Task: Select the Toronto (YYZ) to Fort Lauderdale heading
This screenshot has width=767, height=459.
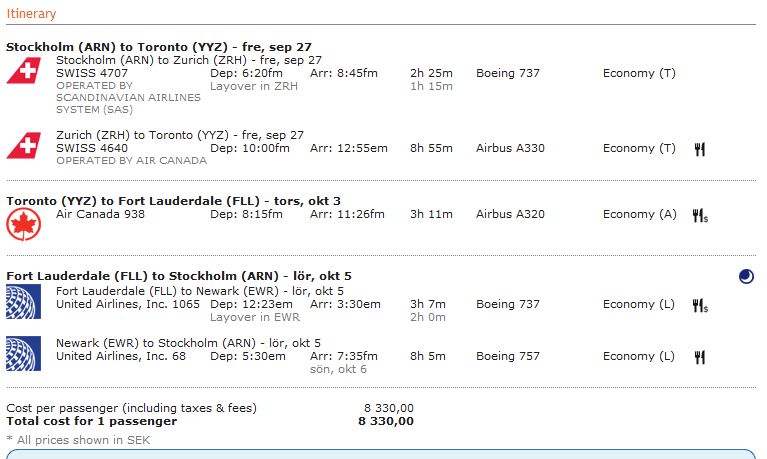Action: (x=173, y=200)
